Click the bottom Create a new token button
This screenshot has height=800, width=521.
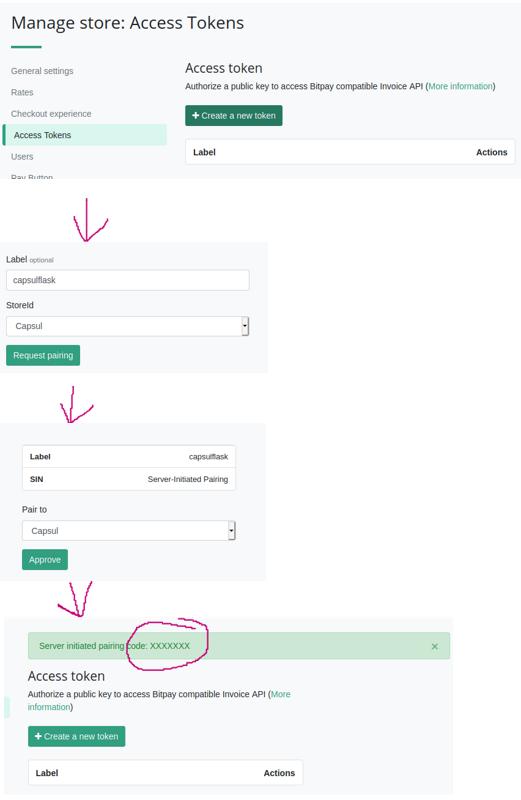[77, 736]
